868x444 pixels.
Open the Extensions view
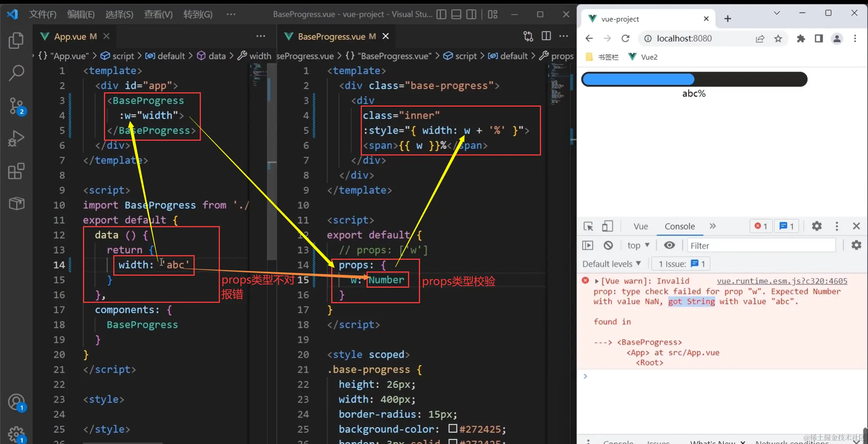(16, 171)
